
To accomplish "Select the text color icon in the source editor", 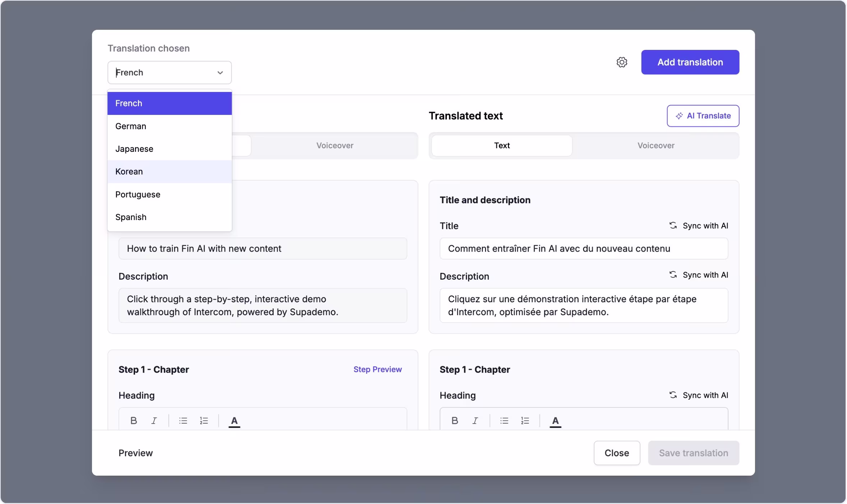I will point(234,421).
